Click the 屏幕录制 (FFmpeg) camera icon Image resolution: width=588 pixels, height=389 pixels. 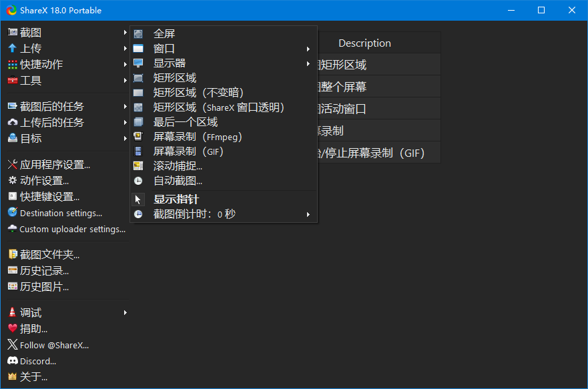[138, 136]
